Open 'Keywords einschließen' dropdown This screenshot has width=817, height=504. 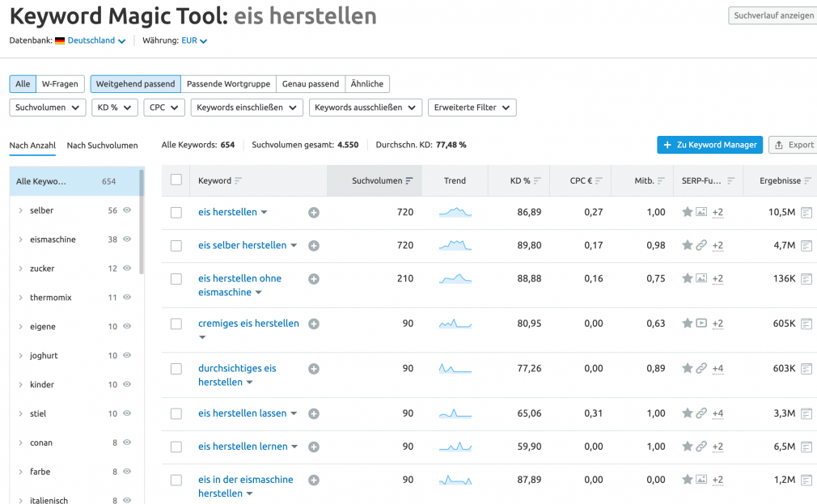(247, 108)
